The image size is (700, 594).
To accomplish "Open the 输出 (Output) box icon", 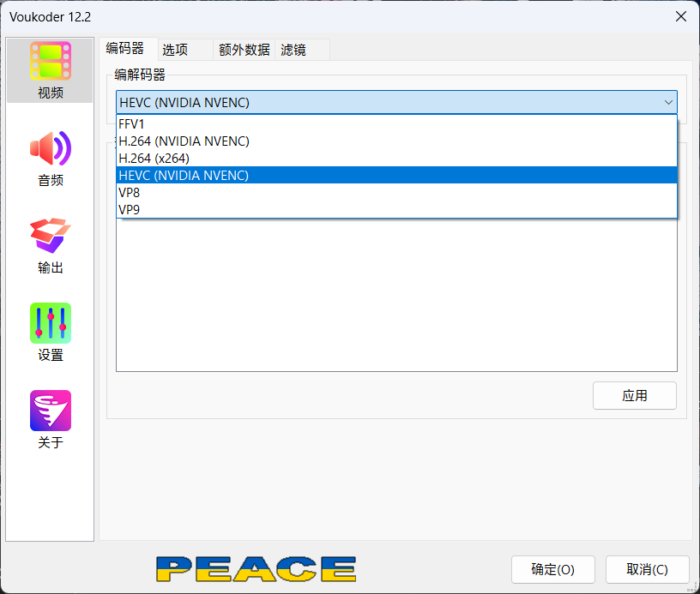I will click(51, 237).
